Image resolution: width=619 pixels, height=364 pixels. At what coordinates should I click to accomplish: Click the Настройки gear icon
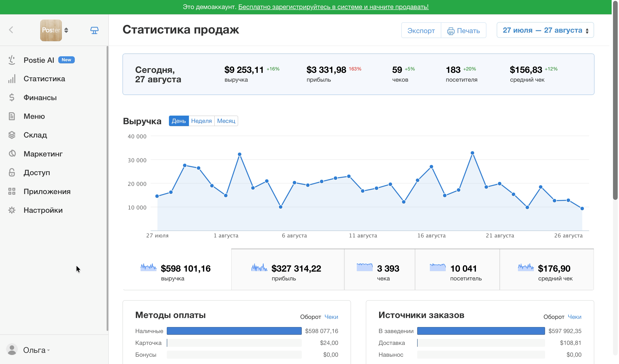point(12,210)
